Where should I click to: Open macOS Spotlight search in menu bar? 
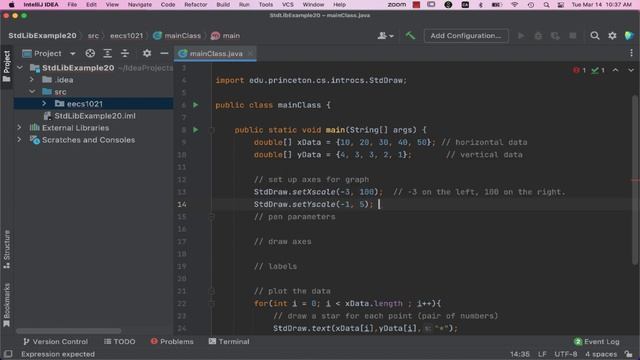[x=546, y=4]
